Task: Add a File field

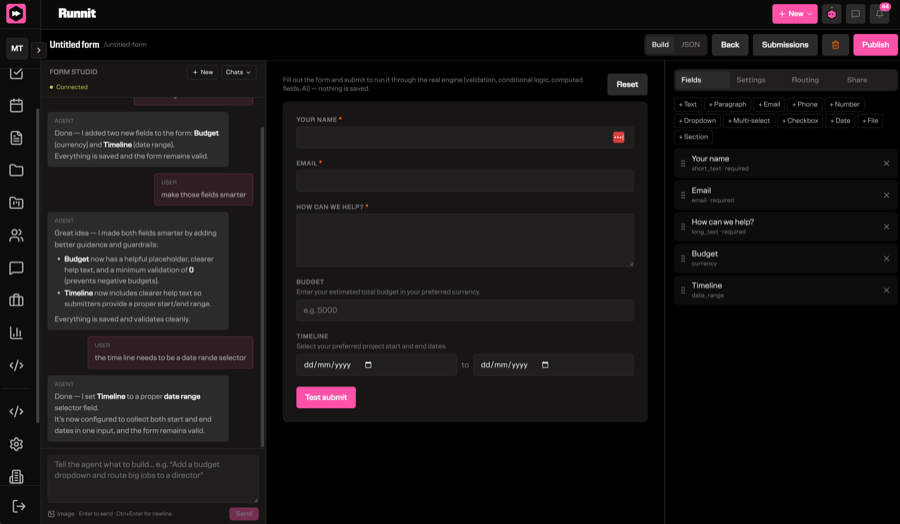Action: pos(870,121)
